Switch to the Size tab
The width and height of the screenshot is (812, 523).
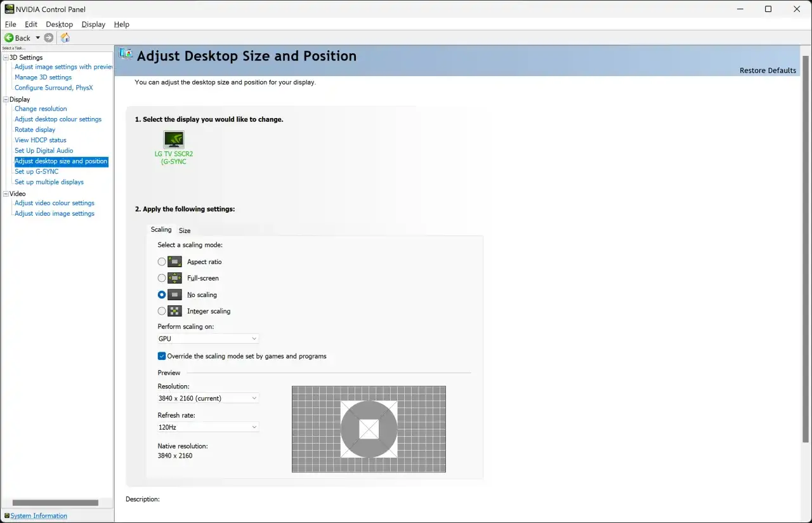click(x=185, y=230)
